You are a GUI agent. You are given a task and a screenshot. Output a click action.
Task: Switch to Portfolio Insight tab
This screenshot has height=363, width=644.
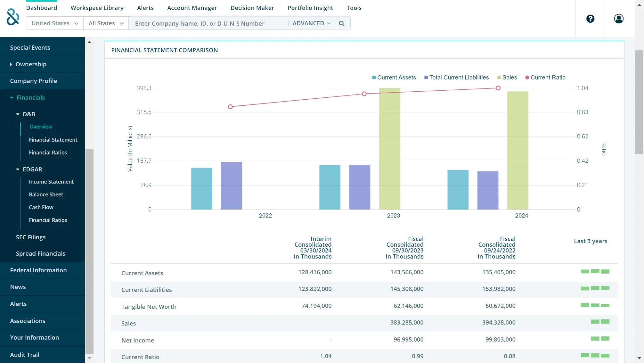(310, 8)
